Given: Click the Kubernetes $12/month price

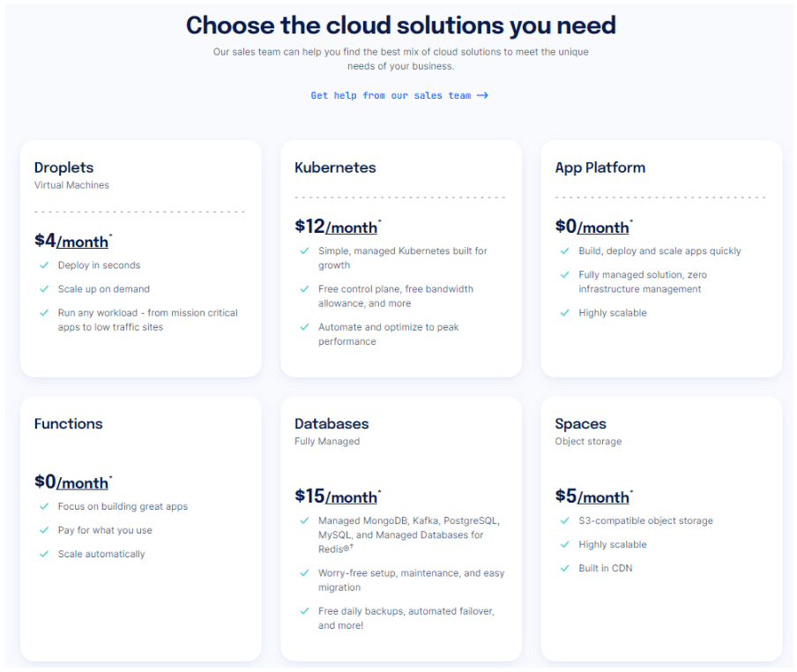Looking at the screenshot, I should pyautogui.click(x=338, y=226).
